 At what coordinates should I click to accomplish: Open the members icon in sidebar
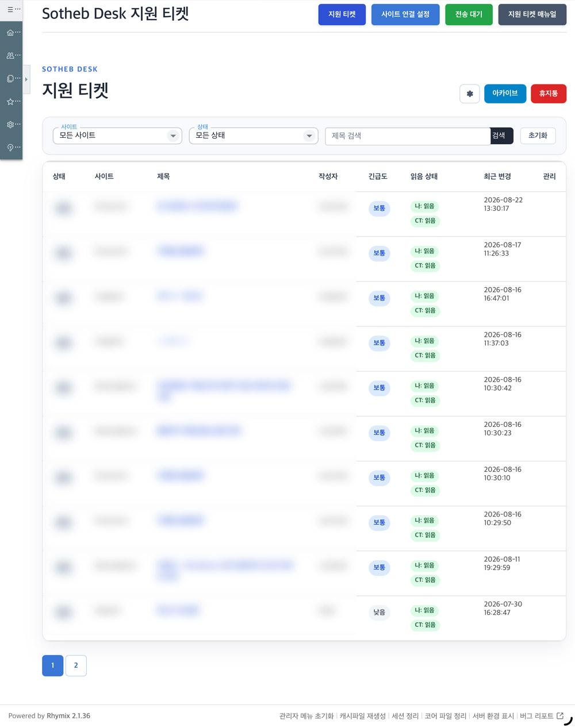click(10, 56)
